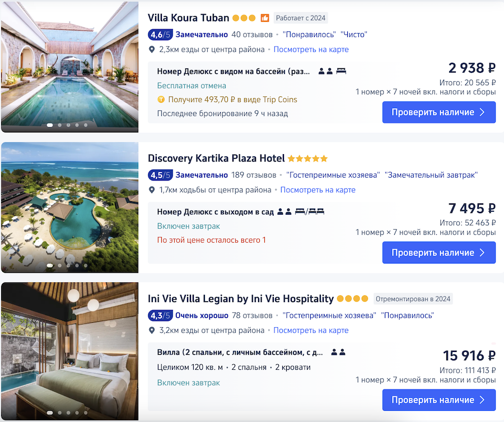Click the guest and bed icons for the pool-view Deluxe room
The height and width of the screenshot is (422, 504).
click(333, 71)
